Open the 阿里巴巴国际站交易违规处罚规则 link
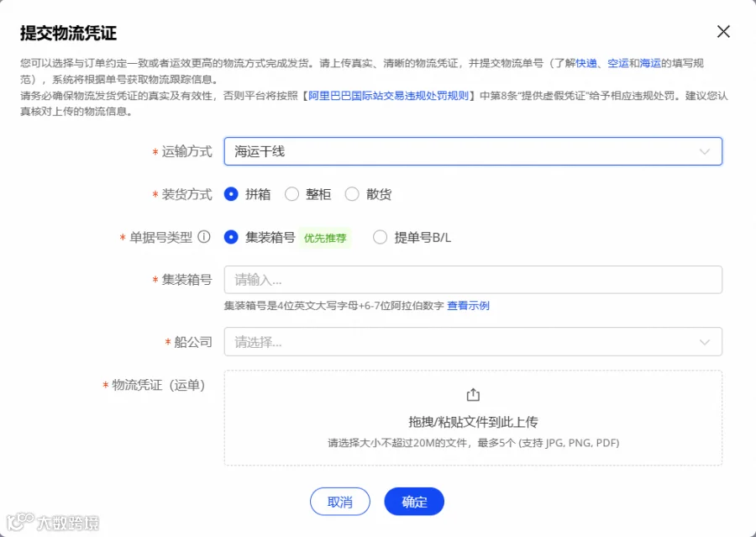This screenshot has width=756, height=537. click(x=389, y=96)
